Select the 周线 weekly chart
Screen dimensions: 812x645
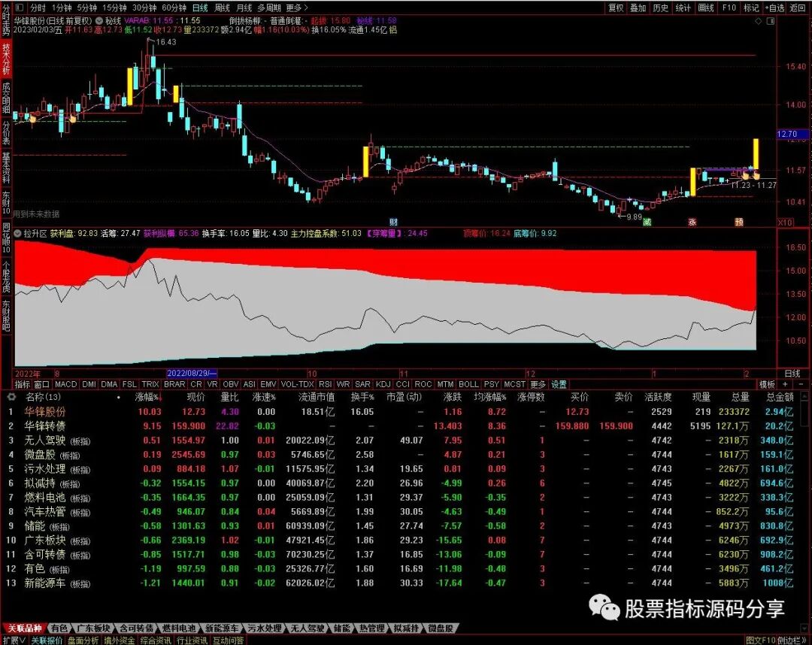tap(222, 8)
